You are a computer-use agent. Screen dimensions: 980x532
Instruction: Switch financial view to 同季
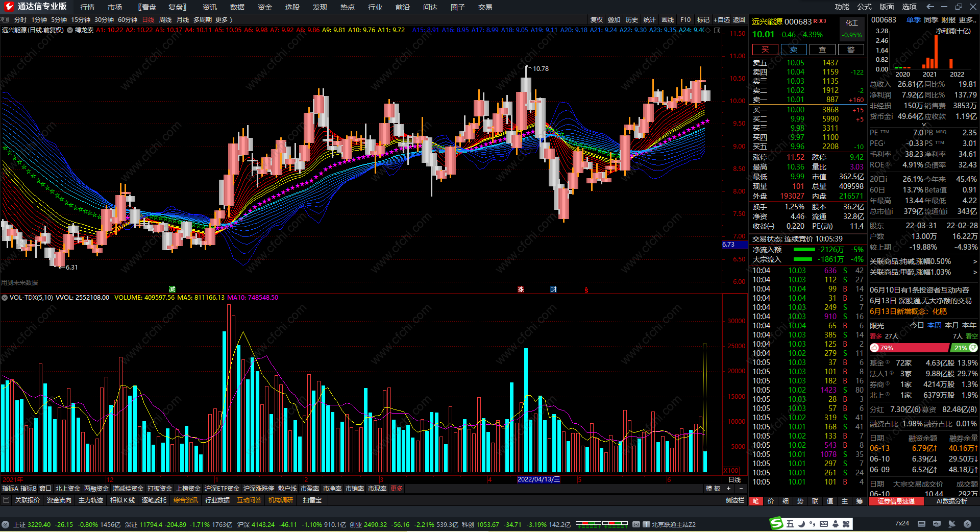pos(931,20)
